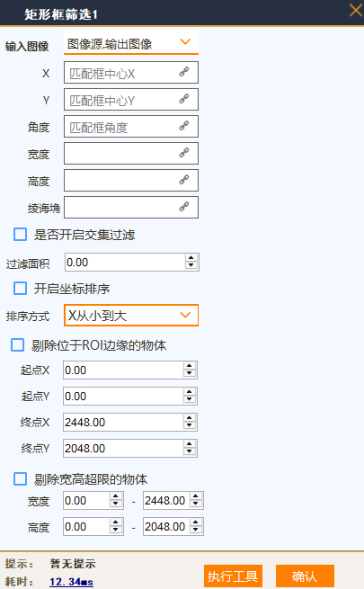
Task: Check 剔除位于ROI边缘的物体 option
Action: coord(18,344)
